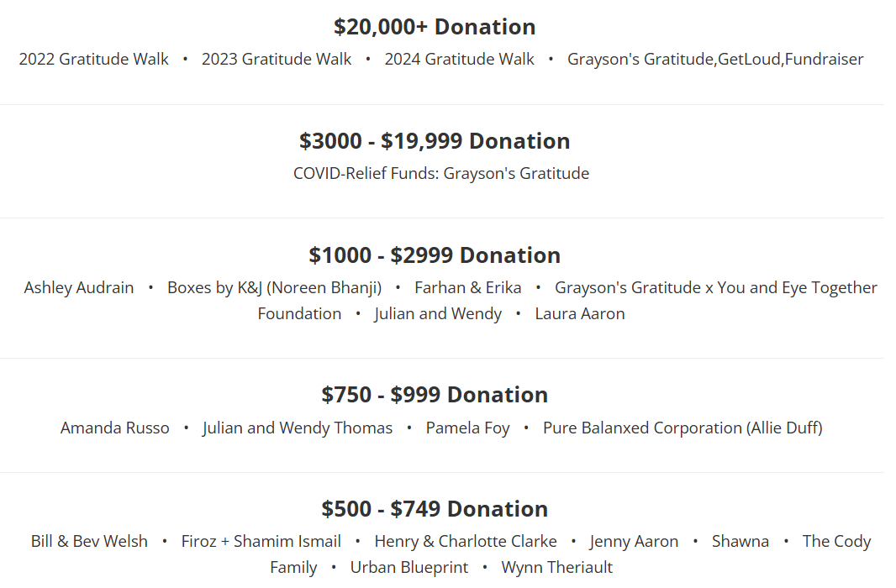896x588 pixels.
Task: Click the $1000 - $2999 Donation heading
Action: pyautogui.click(x=435, y=255)
